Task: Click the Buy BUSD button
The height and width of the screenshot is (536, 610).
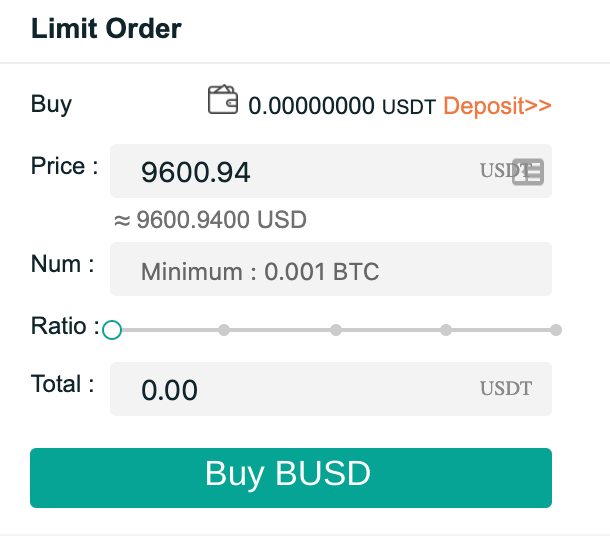Action: 291,478
